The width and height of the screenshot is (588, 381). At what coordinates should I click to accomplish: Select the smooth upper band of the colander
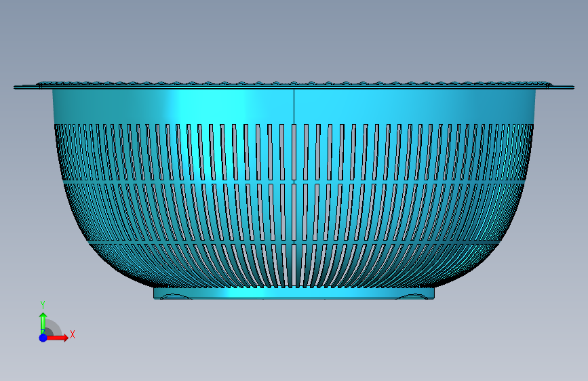coord(294,106)
